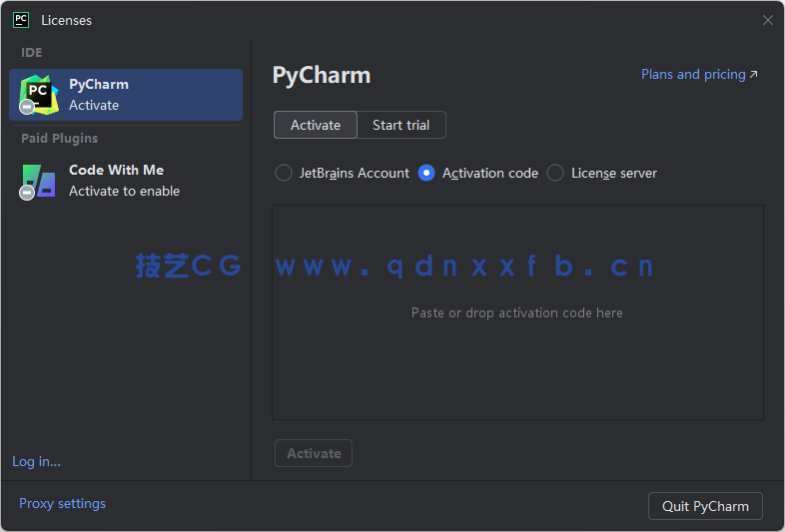Close the Licenses dialog

767,20
